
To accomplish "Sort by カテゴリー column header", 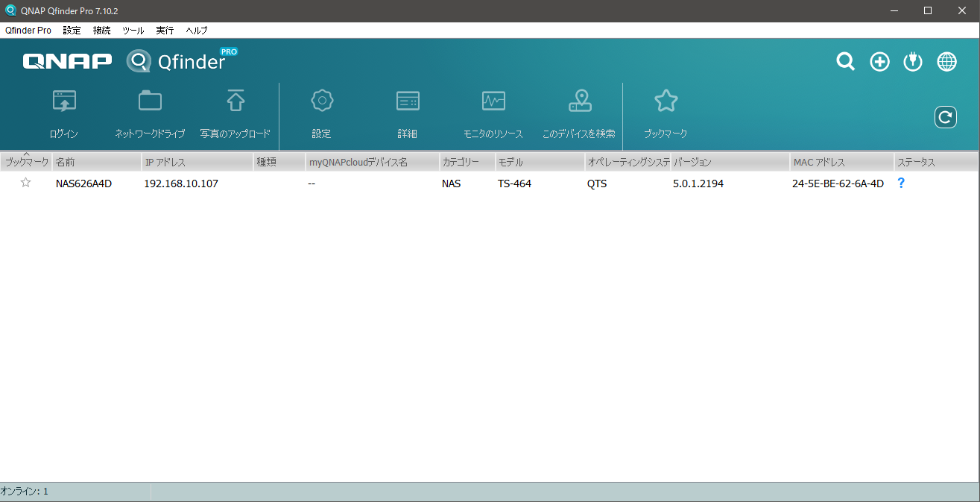I will pyautogui.click(x=467, y=162).
